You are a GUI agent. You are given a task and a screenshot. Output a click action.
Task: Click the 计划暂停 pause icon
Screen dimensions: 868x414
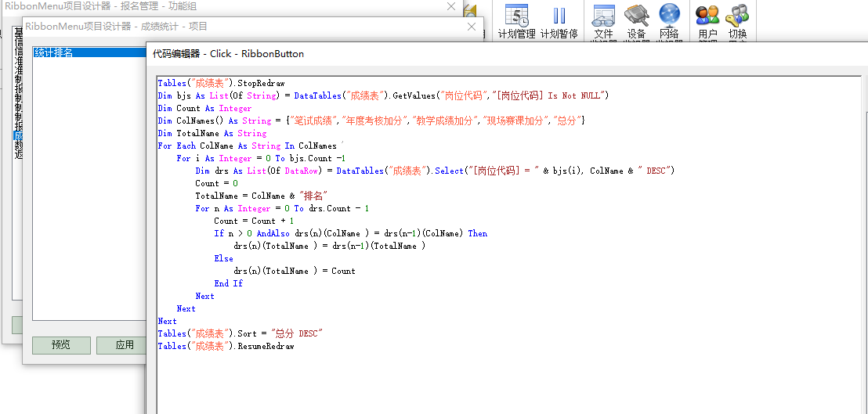coord(559,21)
